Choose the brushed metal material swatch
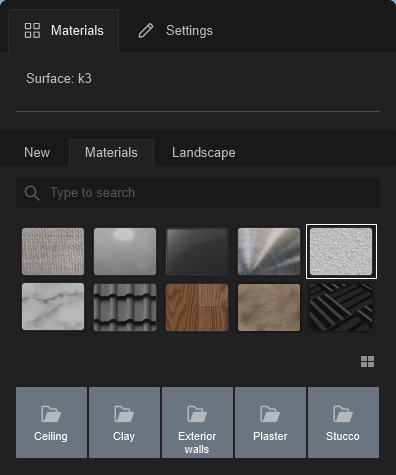This screenshot has width=396, height=475. pos(269,252)
